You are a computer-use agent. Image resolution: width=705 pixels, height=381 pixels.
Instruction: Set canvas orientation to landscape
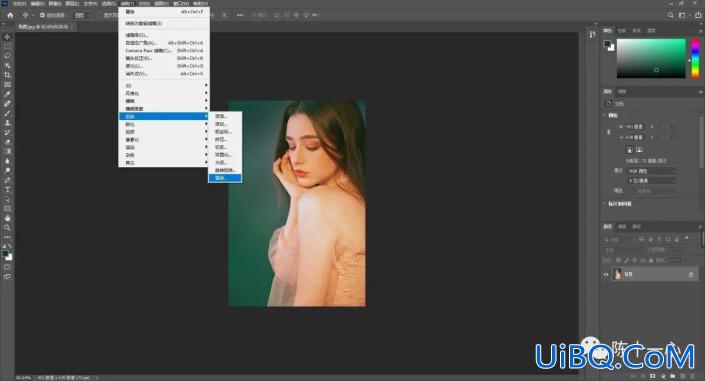pos(639,150)
